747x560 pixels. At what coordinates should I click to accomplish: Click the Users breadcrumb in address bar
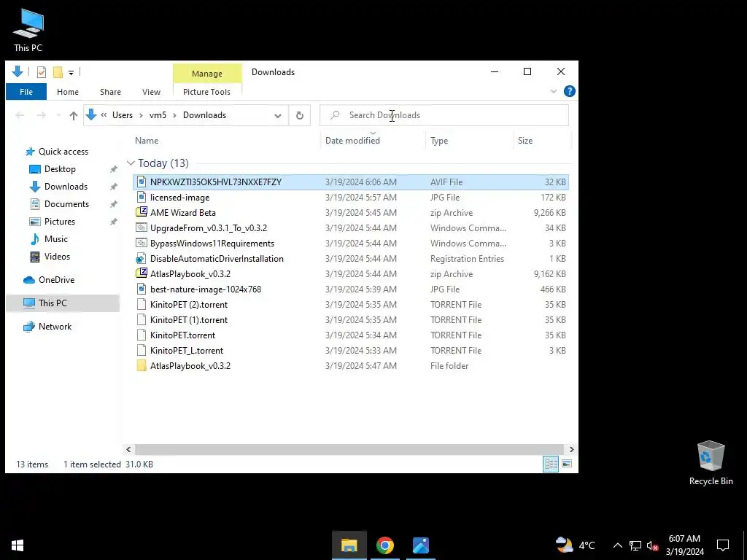[123, 115]
